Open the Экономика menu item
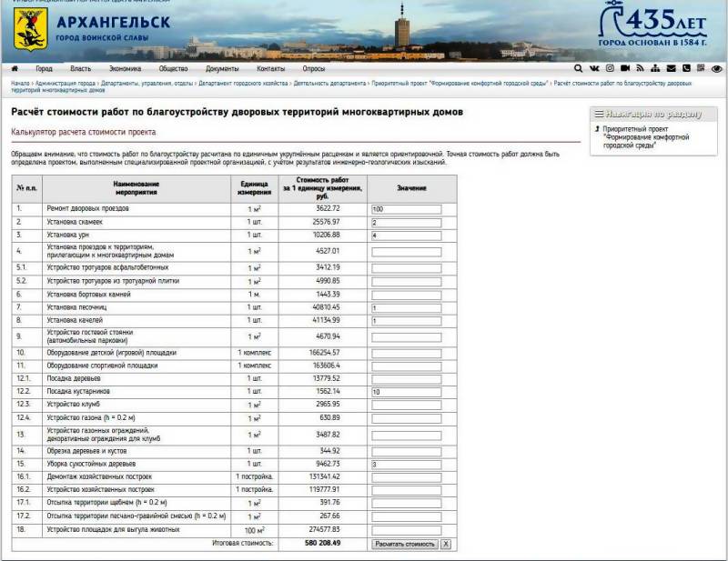 [125, 68]
